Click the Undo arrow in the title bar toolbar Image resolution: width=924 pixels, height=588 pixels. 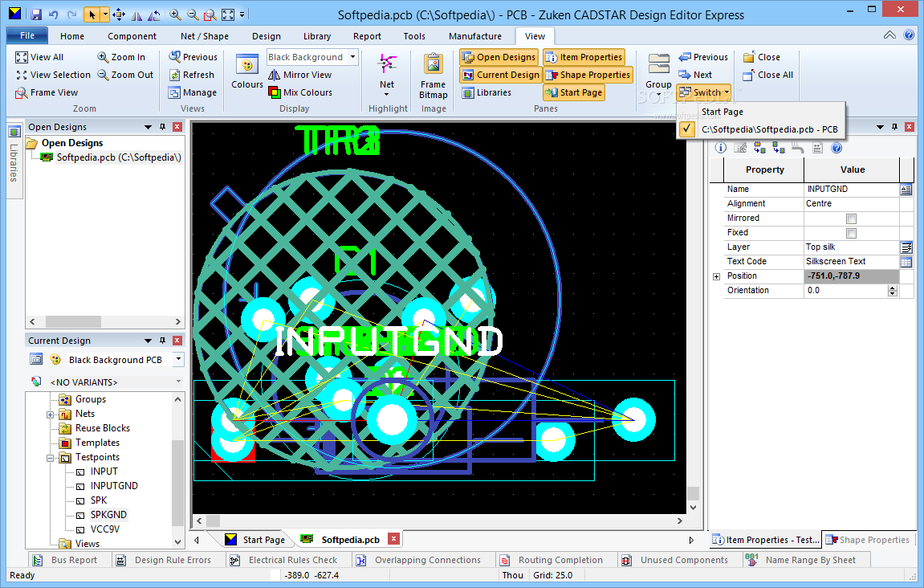point(54,14)
